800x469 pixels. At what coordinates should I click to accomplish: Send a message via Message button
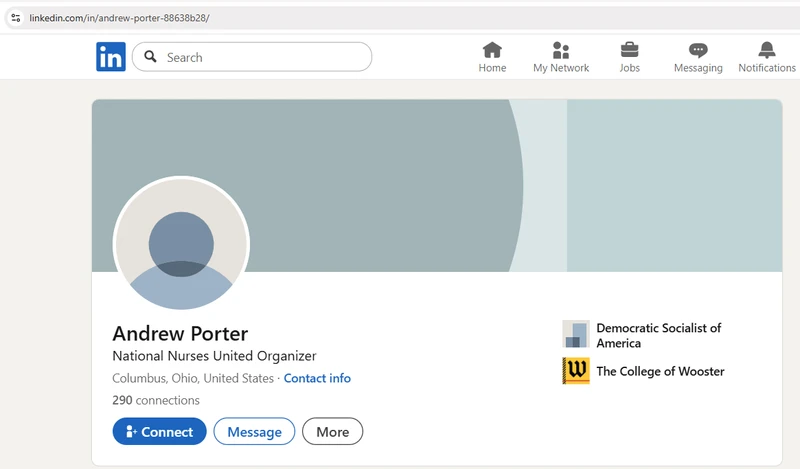(254, 432)
